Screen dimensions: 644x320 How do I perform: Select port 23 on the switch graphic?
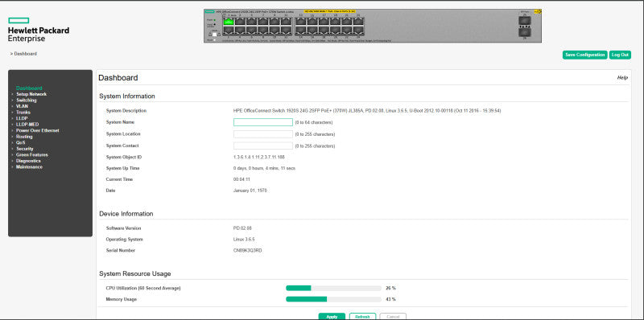(358, 22)
